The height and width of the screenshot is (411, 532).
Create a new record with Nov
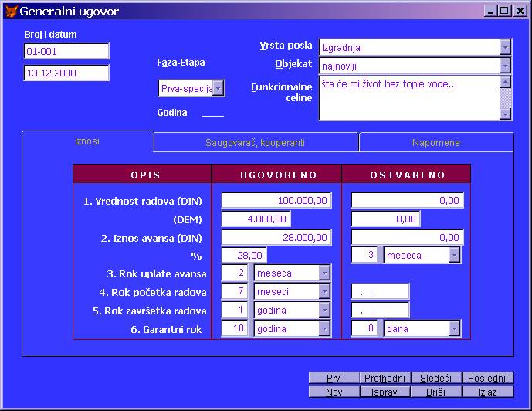point(334,392)
